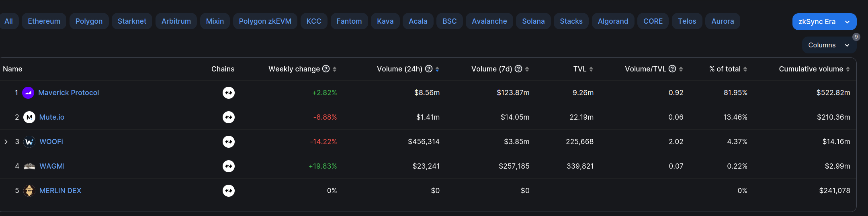This screenshot has height=216, width=868.
Task: Click zkSync chain icon in WAGMI row
Action: 229,166
